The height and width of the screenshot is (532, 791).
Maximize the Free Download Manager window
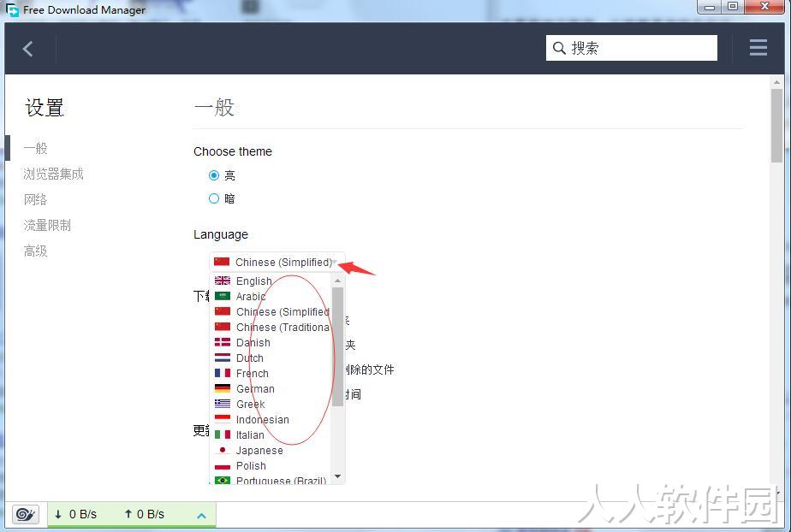pyautogui.click(x=734, y=7)
